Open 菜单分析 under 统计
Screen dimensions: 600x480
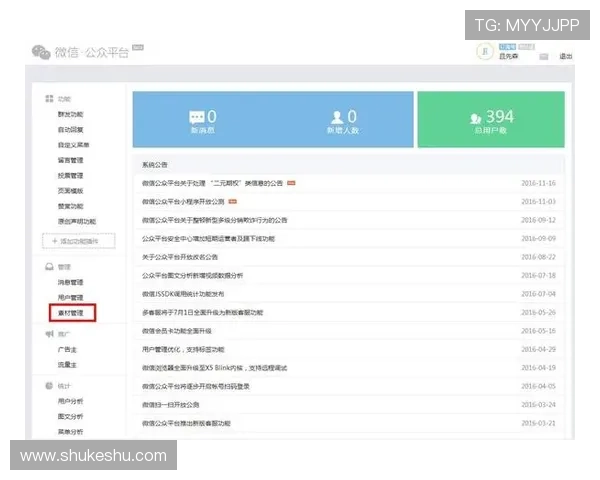tap(70, 432)
